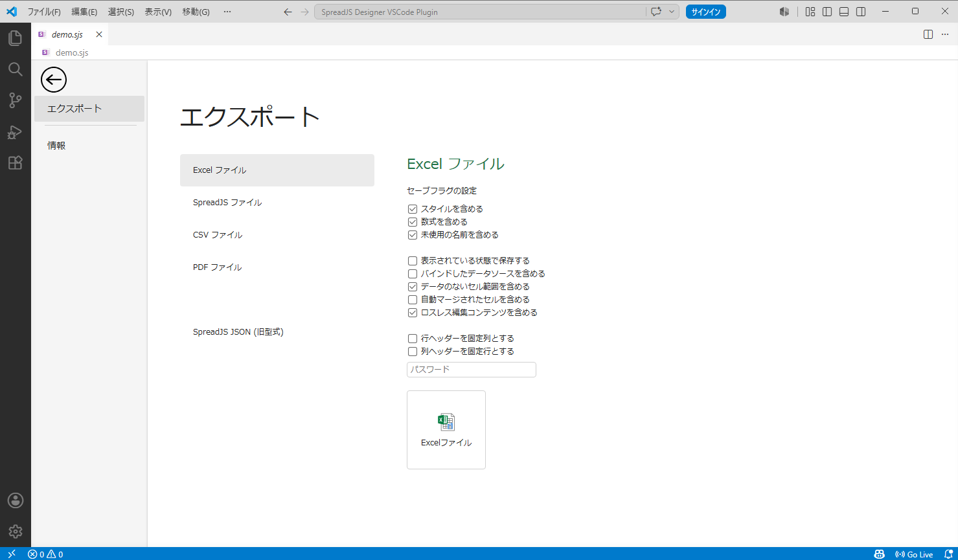The height and width of the screenshot is (560, 958).
Task: Toggle the bottom panel icon
Action: coord(844,12)
